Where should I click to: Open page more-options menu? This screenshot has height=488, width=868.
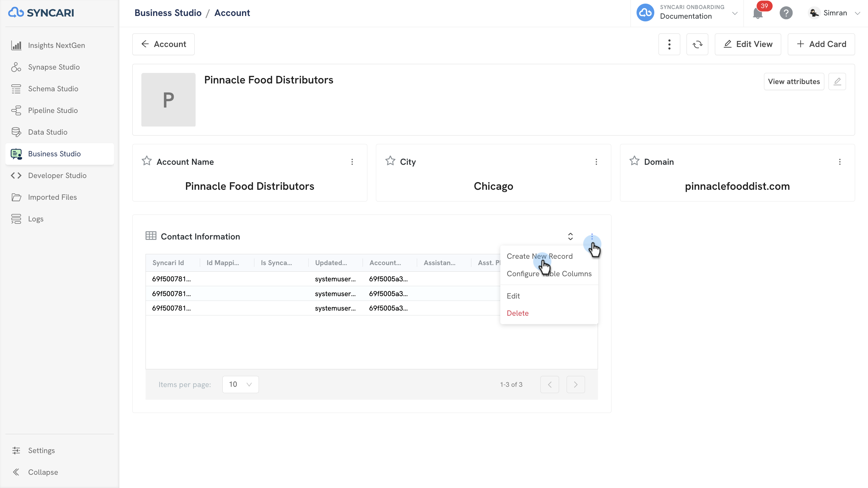click(x=669, y=44)
